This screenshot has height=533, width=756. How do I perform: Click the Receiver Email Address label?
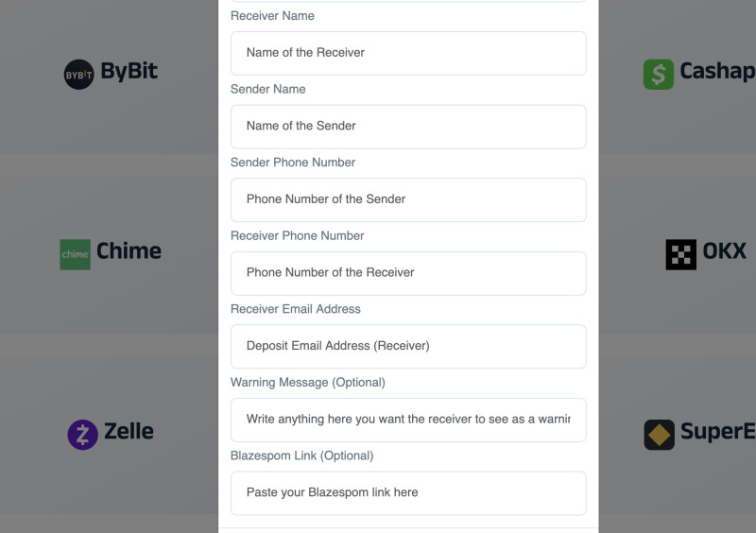[x=296, y=309]
